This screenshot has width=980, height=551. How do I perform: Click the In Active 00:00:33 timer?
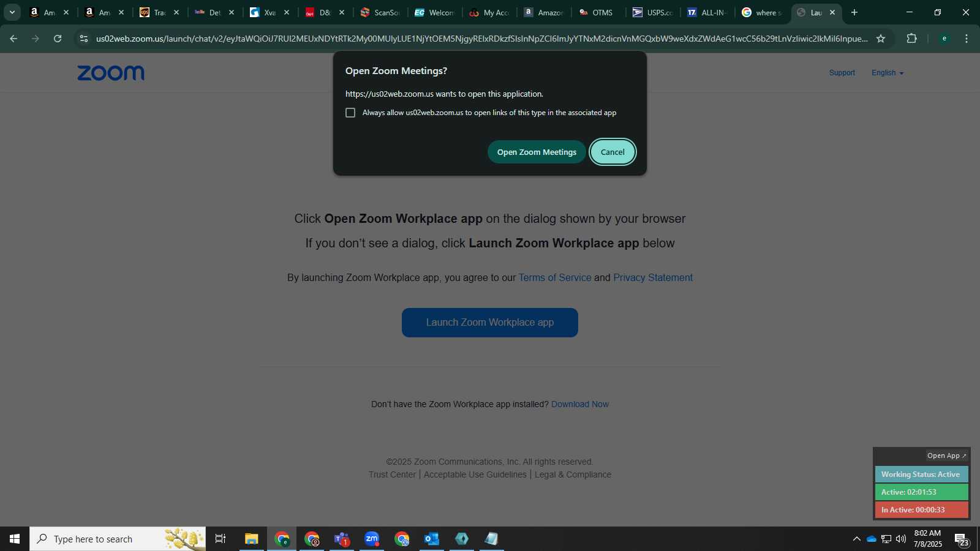pos(921,510)
